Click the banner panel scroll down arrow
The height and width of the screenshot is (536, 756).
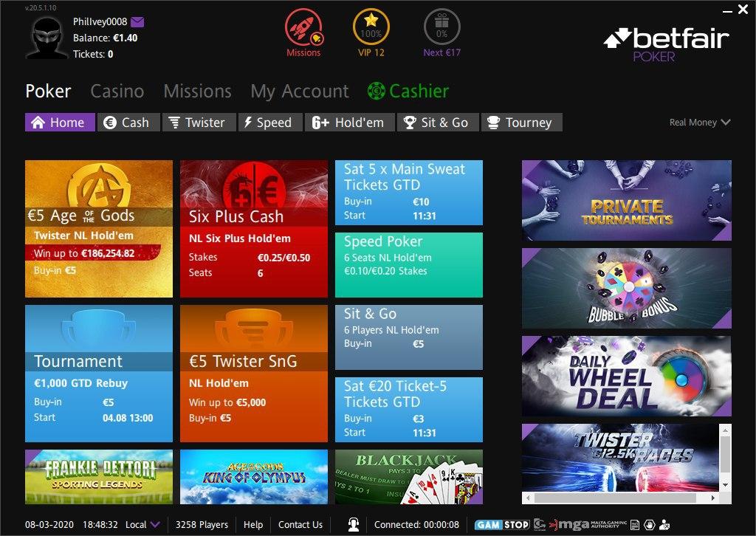725,485
